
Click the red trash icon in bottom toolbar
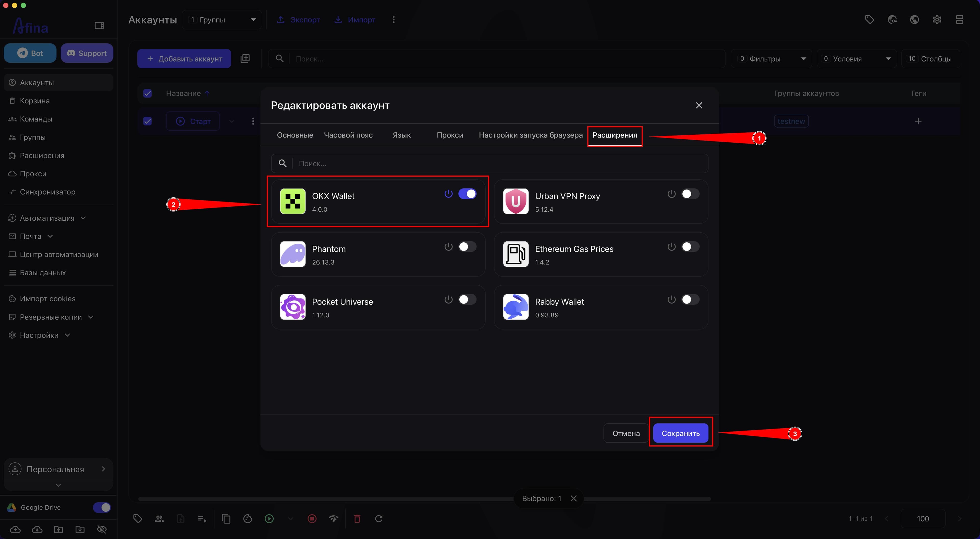point(357,518)
